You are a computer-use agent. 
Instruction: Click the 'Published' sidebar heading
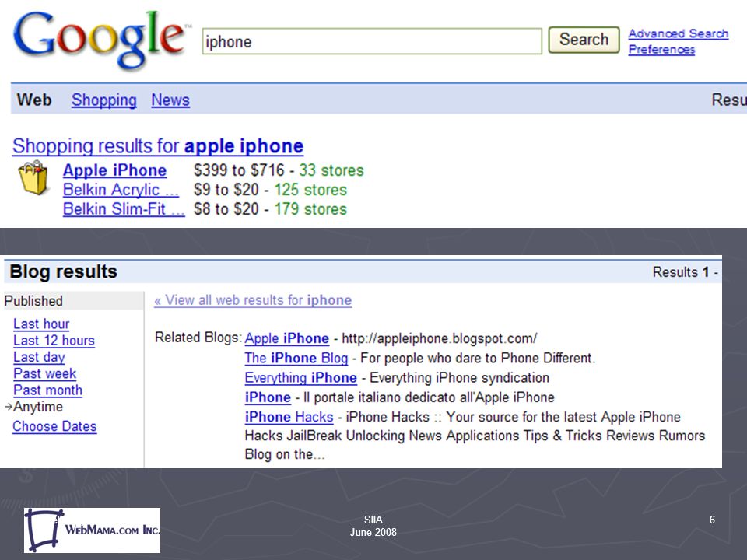(x=33, y=301)
